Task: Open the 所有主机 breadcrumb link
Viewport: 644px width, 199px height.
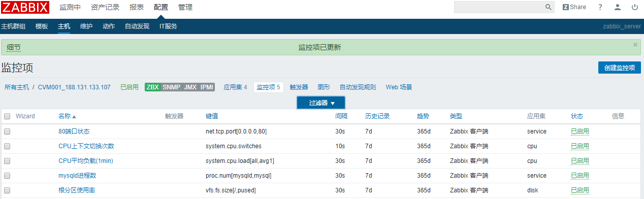Action: [x=17, y=87]
